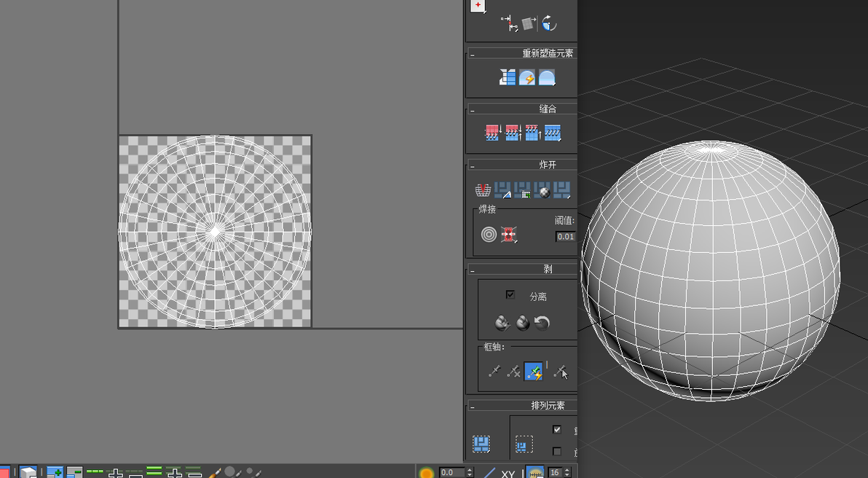
Task: Click the Weld Selected red icon
Action: (509, 235)
